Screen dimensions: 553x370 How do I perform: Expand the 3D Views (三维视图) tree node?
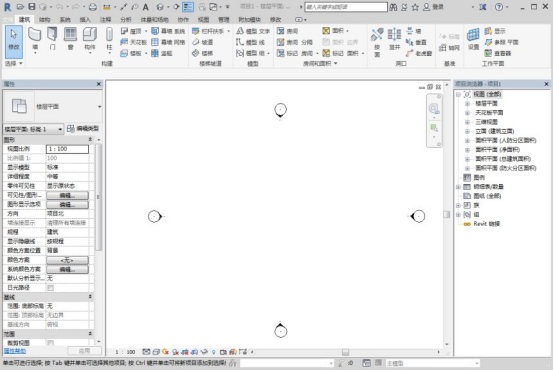tap(467, 122)
